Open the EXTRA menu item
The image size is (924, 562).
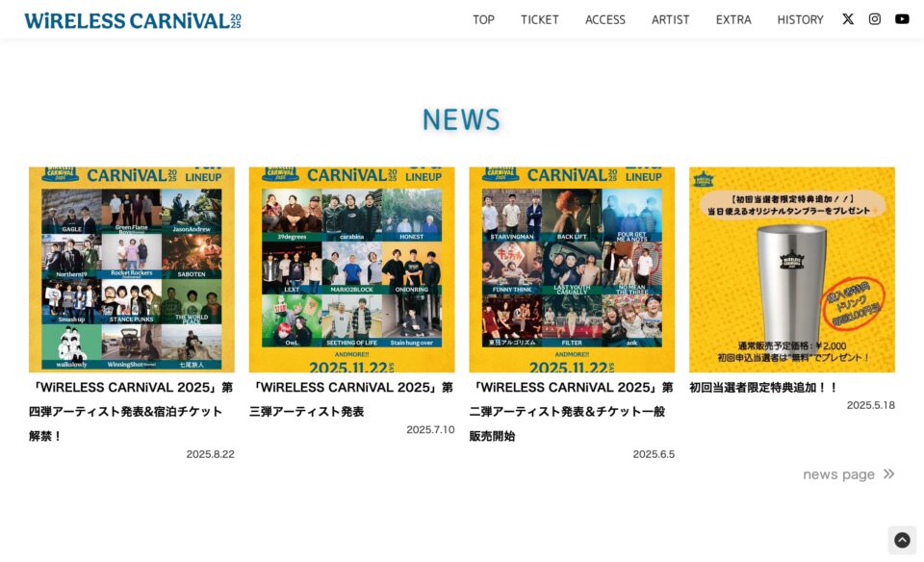point(733,19)
